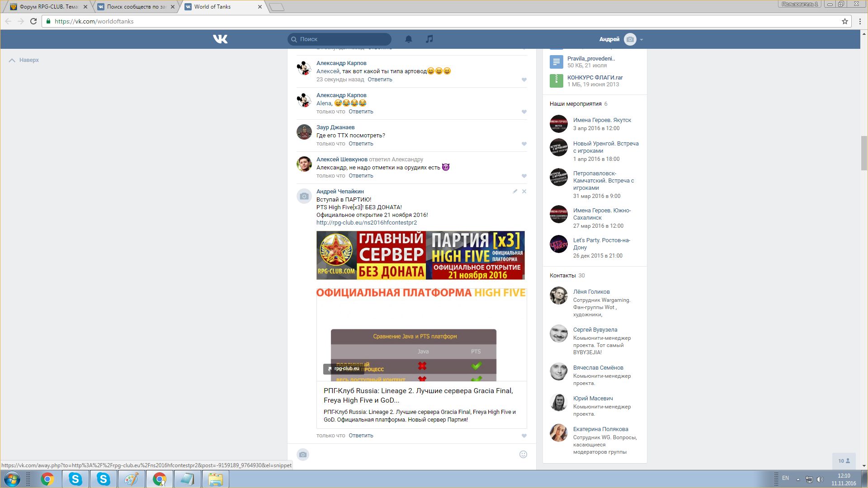This screenshot has width=868, height=488.
Task: Click the КОНКУРС ФЛАГИ archive icon
Action: (557, 81)
